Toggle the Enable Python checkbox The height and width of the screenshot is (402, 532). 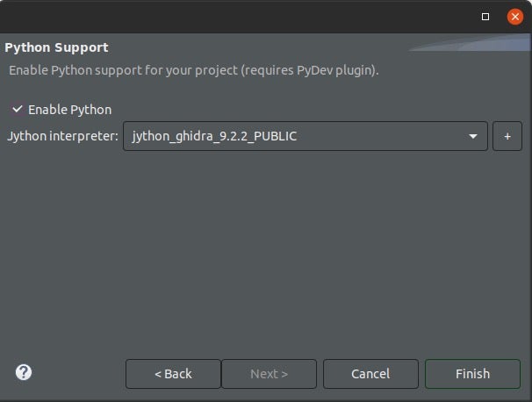pyautogui.click(x=17, y=109)
